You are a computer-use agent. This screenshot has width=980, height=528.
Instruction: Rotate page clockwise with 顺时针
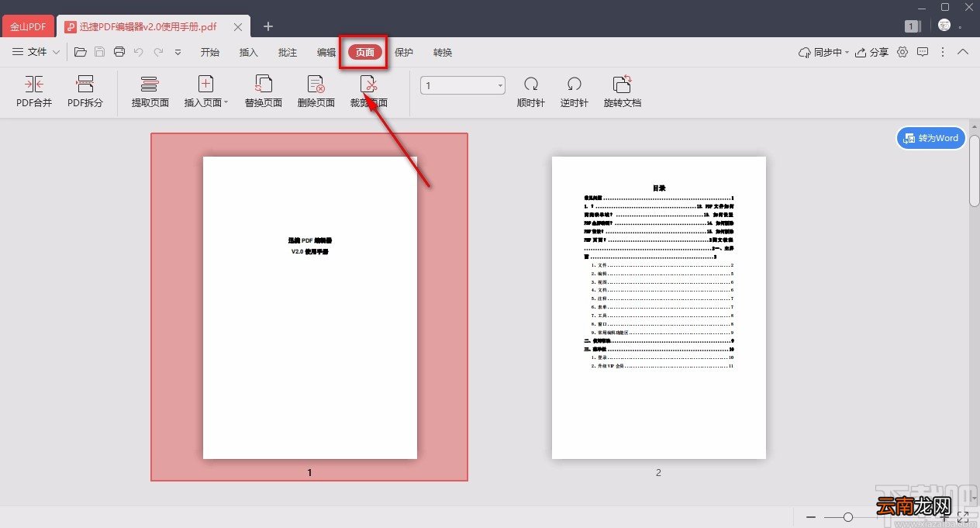tap(531, 91)
